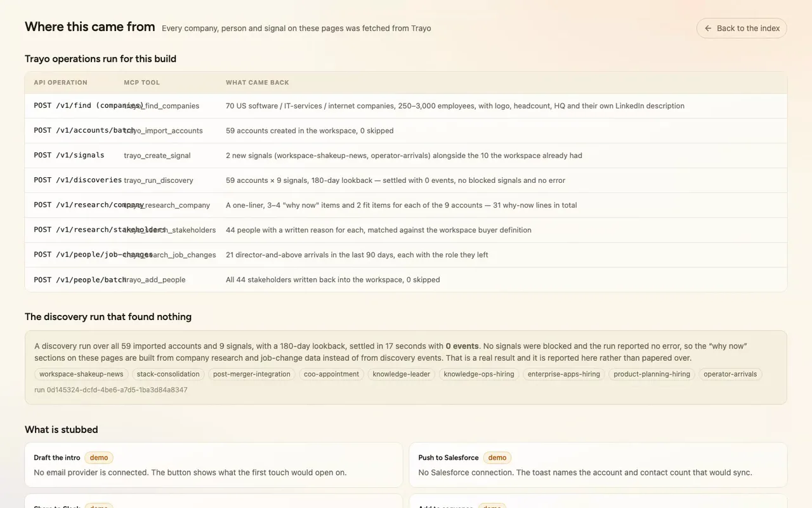
Task: Click the 'All 44 stakeholders written back' result
Action: point(333,279)
